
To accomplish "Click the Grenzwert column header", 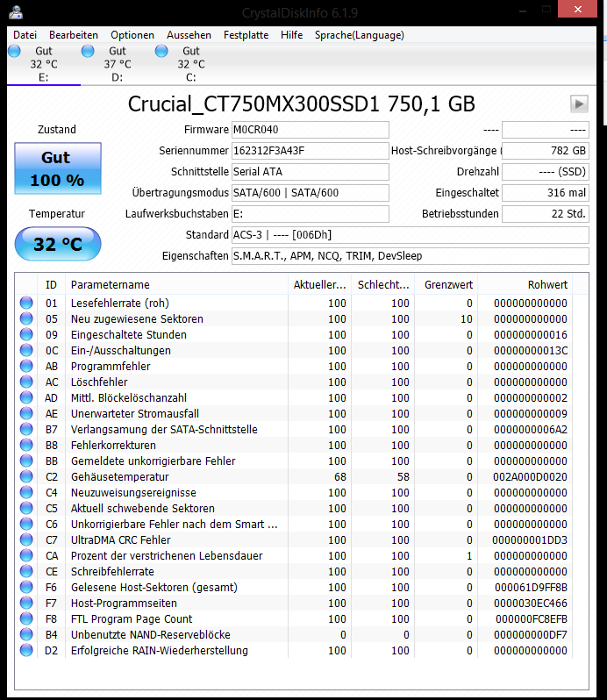I will click(446, 285).
